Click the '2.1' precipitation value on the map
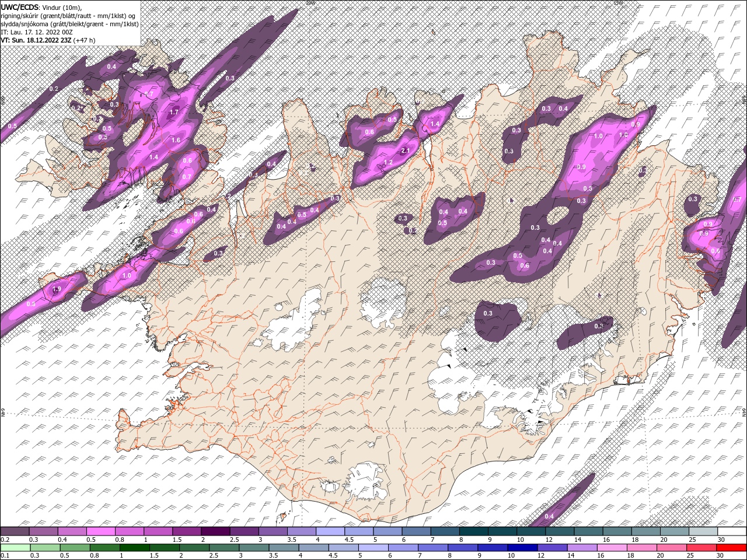 tap(407, 151)
